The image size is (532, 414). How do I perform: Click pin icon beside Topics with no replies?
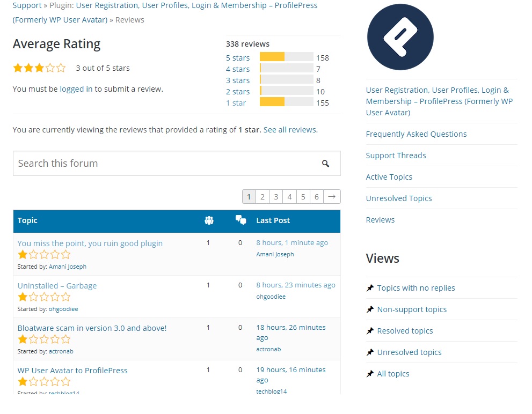pyautogui.click(x=370, y=288)
